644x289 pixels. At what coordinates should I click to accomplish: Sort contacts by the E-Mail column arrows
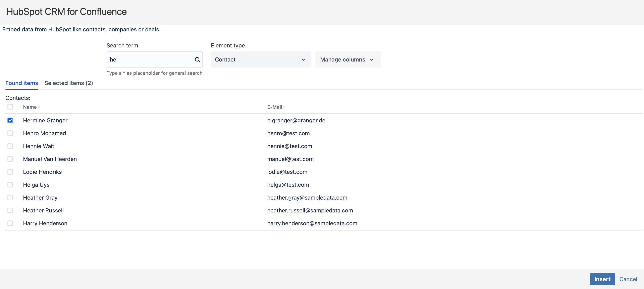click(x=284, y=107)
